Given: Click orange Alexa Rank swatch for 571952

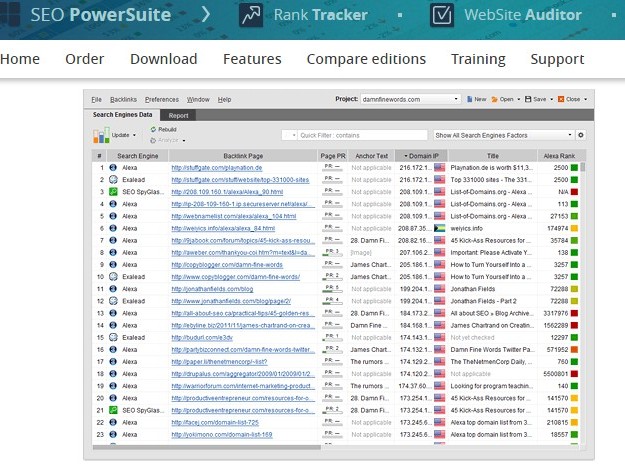Looking at the screenshot, I should click(x=574, y=350).
